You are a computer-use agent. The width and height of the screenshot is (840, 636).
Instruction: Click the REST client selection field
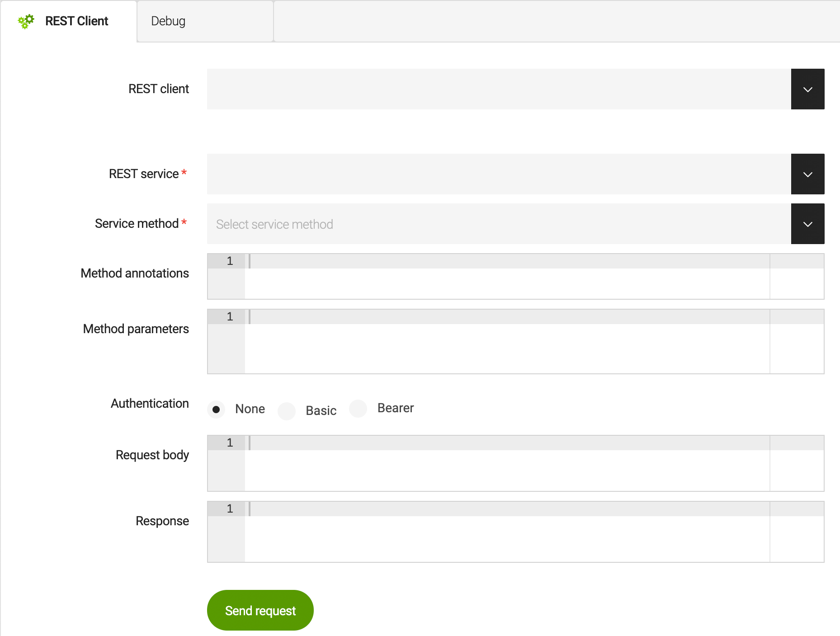(x=498, y=89)
